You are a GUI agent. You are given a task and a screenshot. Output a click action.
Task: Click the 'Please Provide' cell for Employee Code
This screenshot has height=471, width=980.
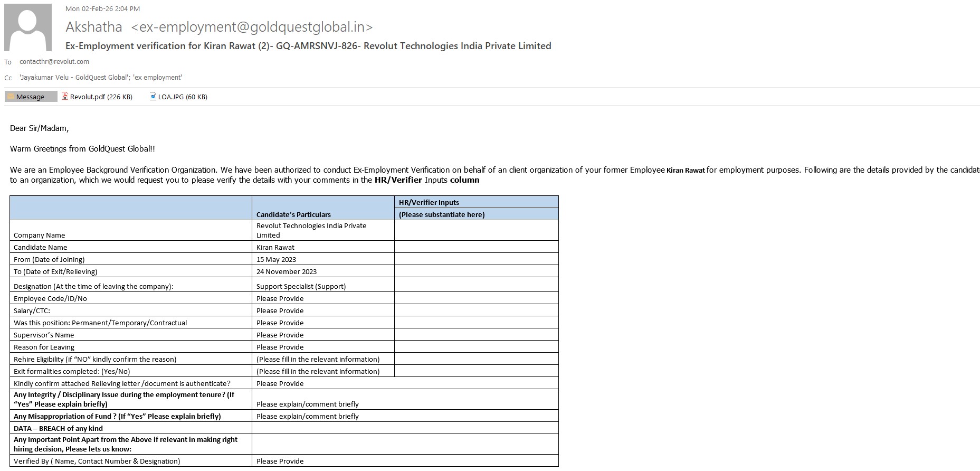(323, 298)
